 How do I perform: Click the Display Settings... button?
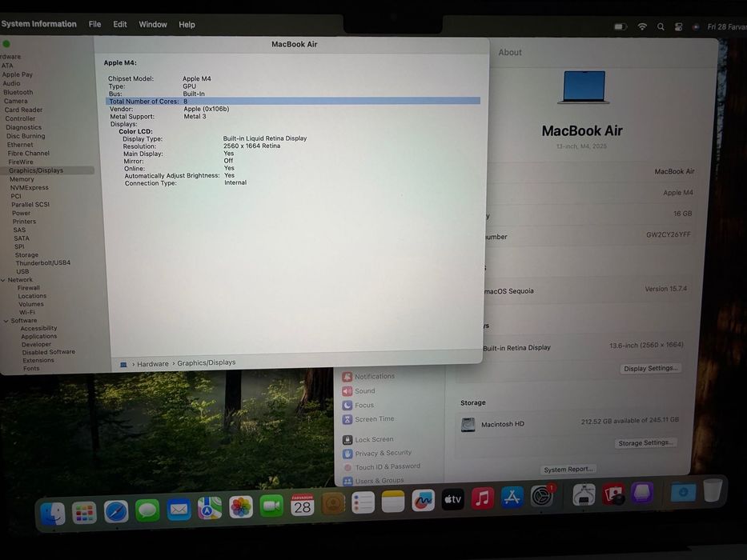[651, 368]
